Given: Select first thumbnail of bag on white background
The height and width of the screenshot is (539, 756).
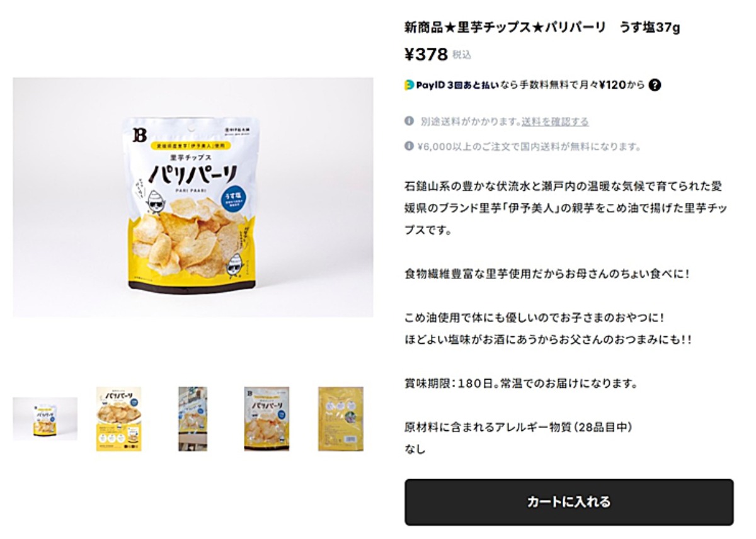Looking at the screenshot, I should pyautogui.click(x=45, y=419).
